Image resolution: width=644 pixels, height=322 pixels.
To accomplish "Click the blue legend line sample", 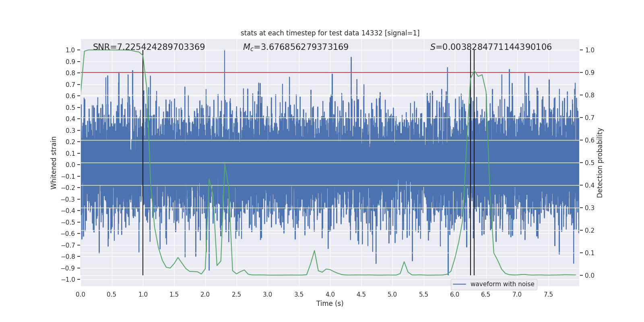I will (460, 284).
